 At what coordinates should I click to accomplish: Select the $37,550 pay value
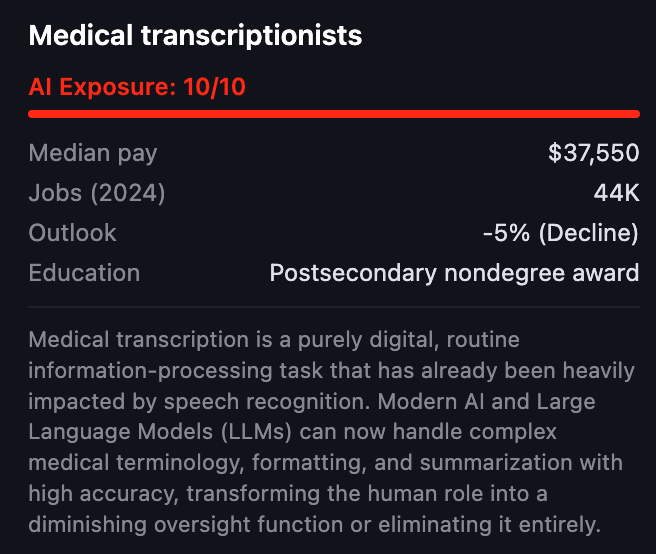(x=593, y=153)
